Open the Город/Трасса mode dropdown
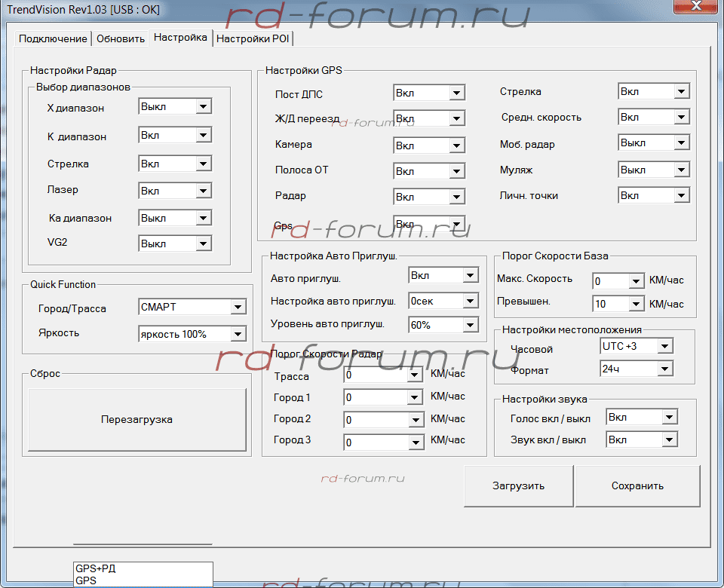The width and height of the screenshot is (724, 588). point(238,307)
